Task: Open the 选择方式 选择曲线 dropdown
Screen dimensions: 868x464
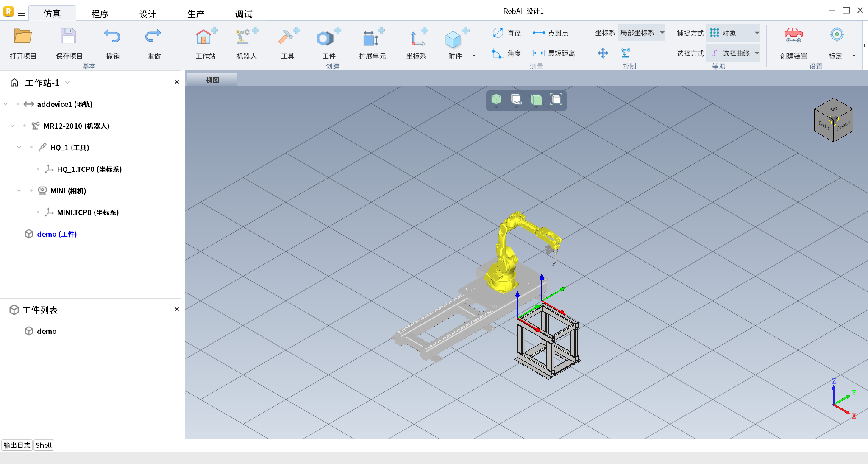Action: [x=734, y=53]
